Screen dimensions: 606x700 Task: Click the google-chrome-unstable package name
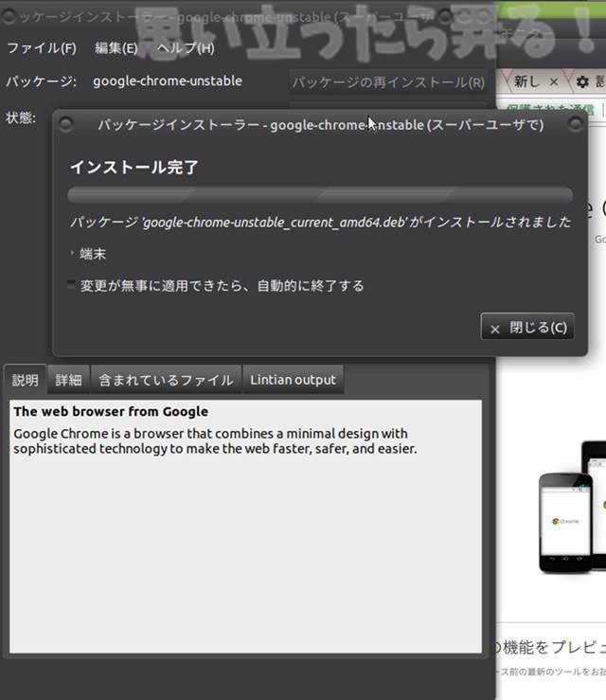[x=168, y=81]
